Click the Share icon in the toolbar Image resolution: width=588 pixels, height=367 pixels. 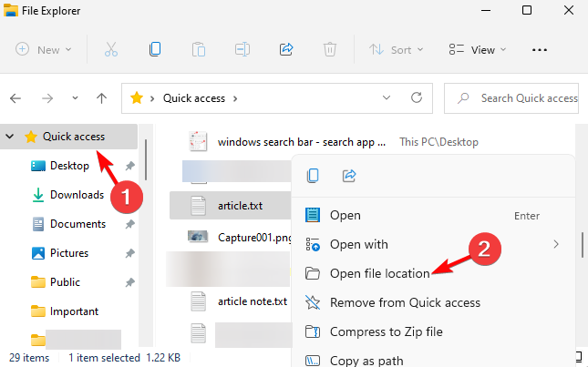[286, 49]
